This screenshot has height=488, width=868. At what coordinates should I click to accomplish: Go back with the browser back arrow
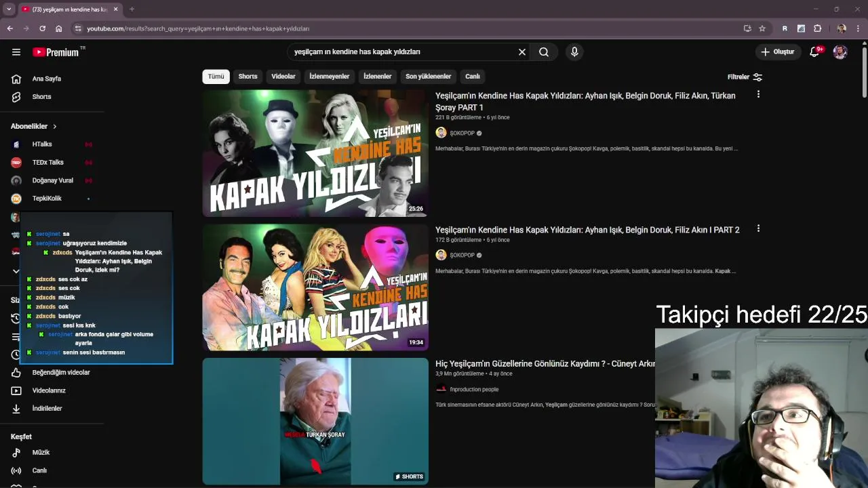click(9, 28)
